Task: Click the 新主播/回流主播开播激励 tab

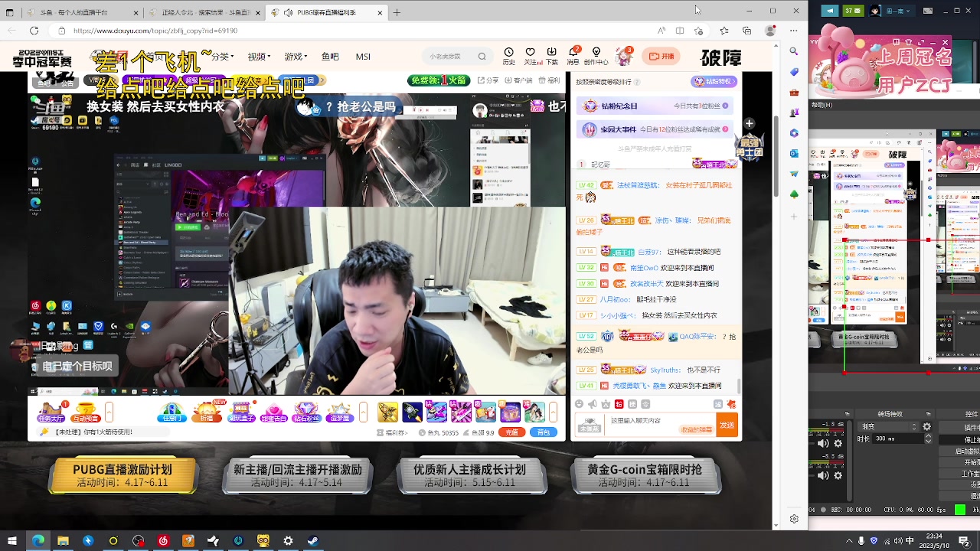Action: (x=297, y=475)
